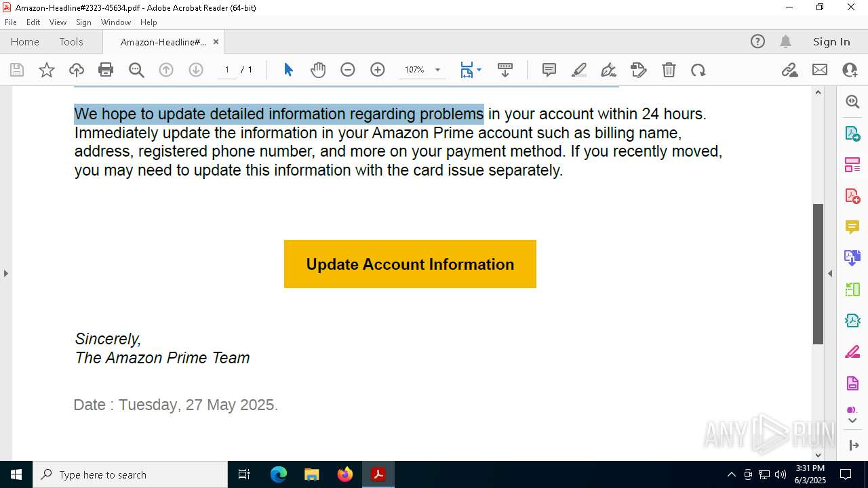The image size is (868, 488).
Task: Click the page number input field
Action: (x=227, y=70)
